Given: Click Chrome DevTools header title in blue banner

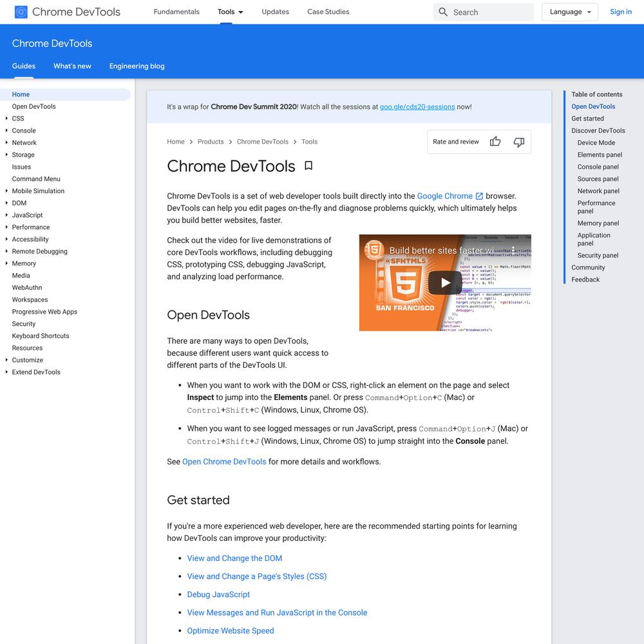Looking at the screenshot, I should point(52,44).
